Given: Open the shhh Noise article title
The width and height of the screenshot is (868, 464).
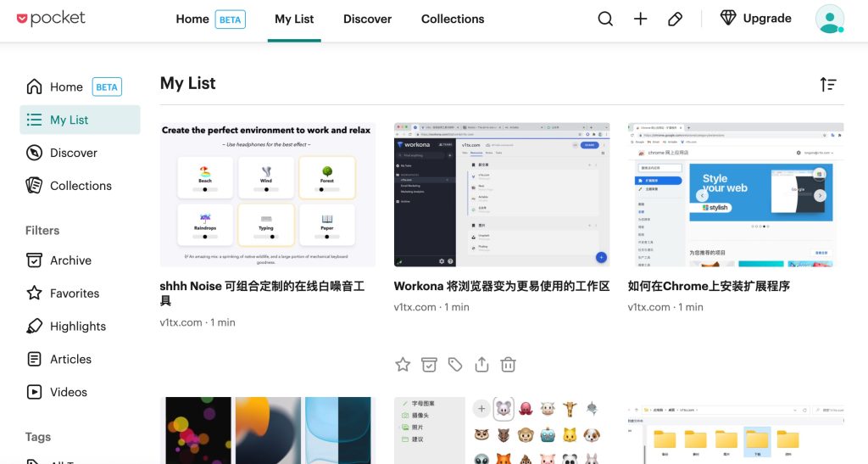Looking at the screenshot, I should [x=263, y=293].
